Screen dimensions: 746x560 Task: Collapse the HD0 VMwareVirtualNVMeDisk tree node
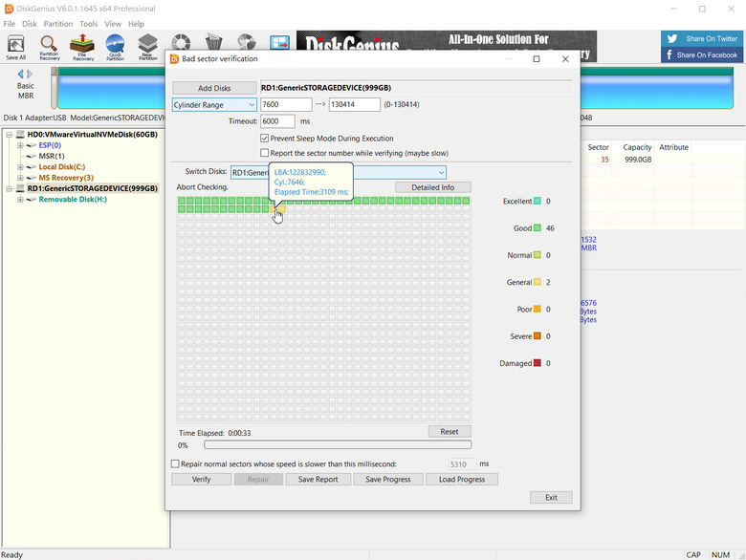tap(9, 135)
